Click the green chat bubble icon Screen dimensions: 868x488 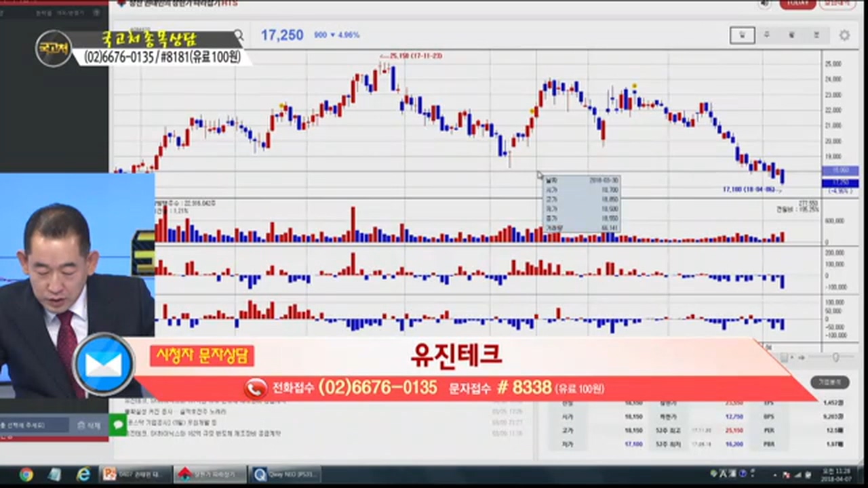coord(118,424)
